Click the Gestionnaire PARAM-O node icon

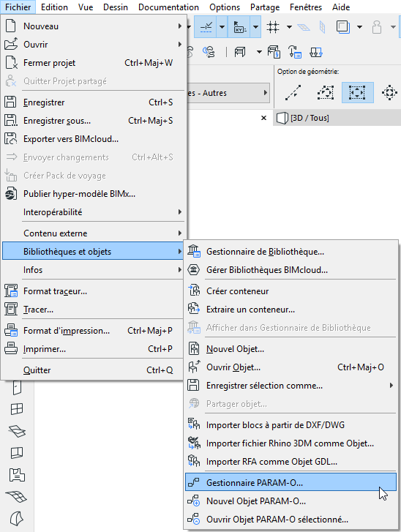coord(194,482)
